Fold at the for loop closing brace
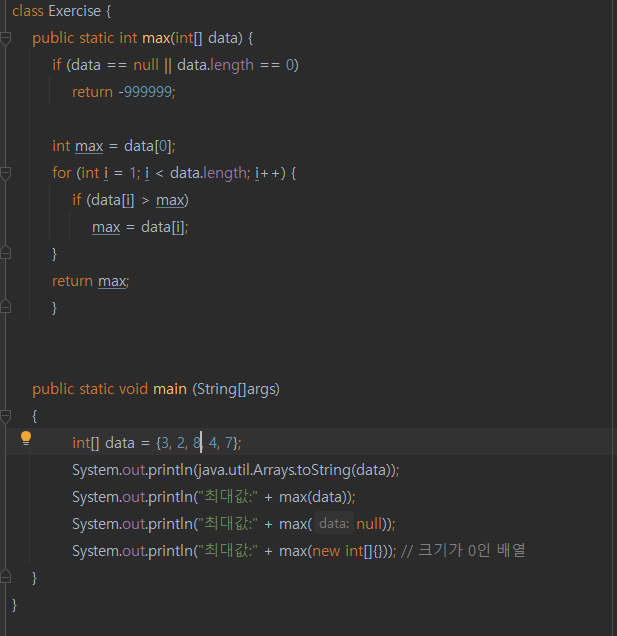This screenshot has width=617, height=636. pos(5,252)
